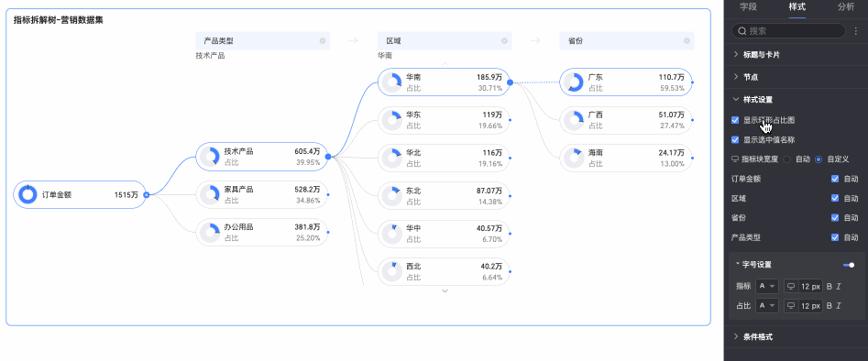Click the 搜索 search field
Viewport: 868px width, 361px height.
coord(790,31)
